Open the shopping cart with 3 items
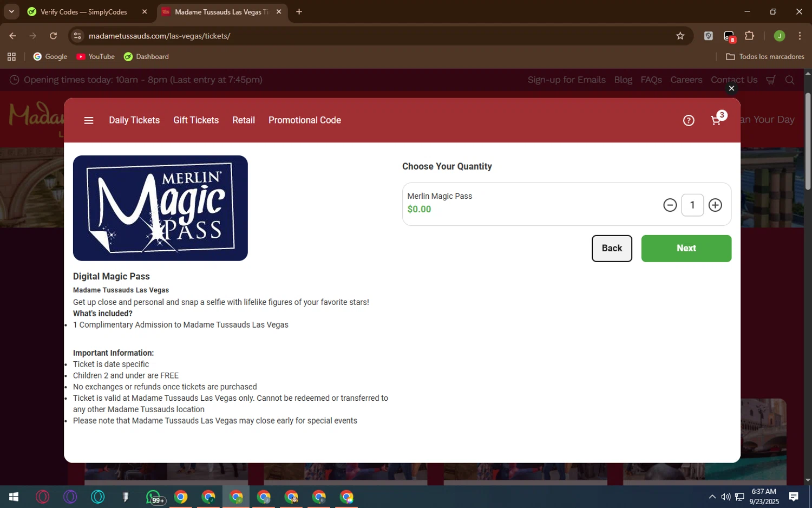Viewport: 812px width, 508px height. coord(718,119)
